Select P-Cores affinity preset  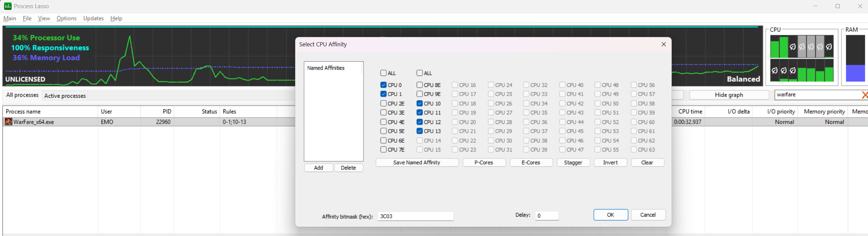[x=484, y=162]
